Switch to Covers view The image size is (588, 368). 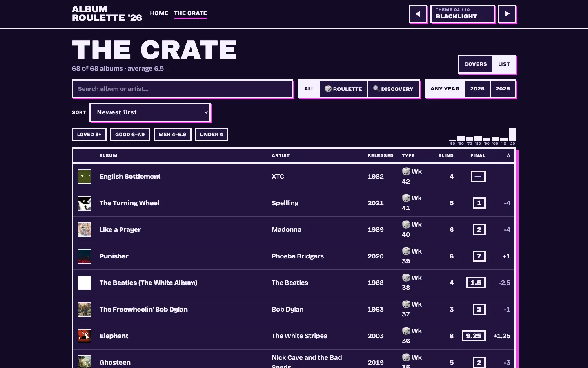coord(476,64)
